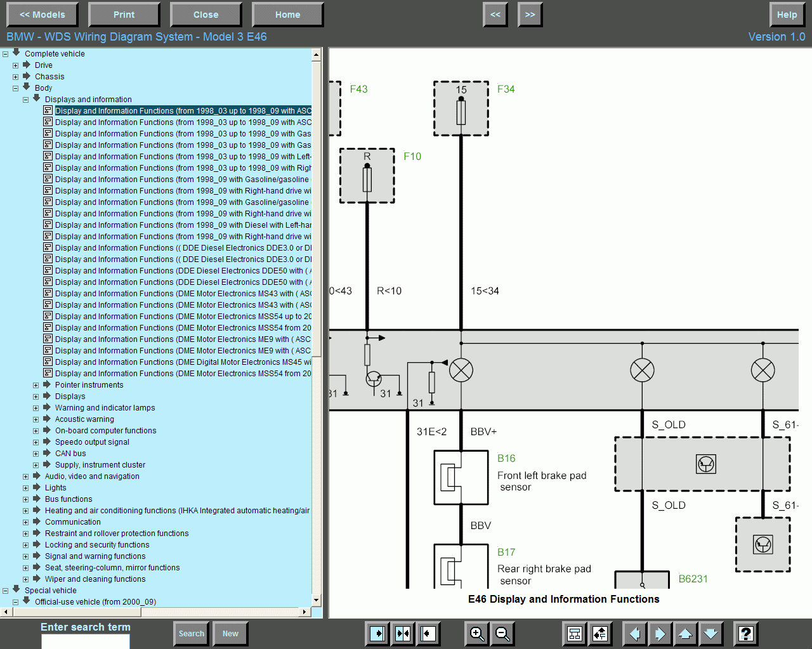The height and width of the screenshot is (649, 812).
Task: Zoom out of the wiring diagram
Action: click(502, 633)
